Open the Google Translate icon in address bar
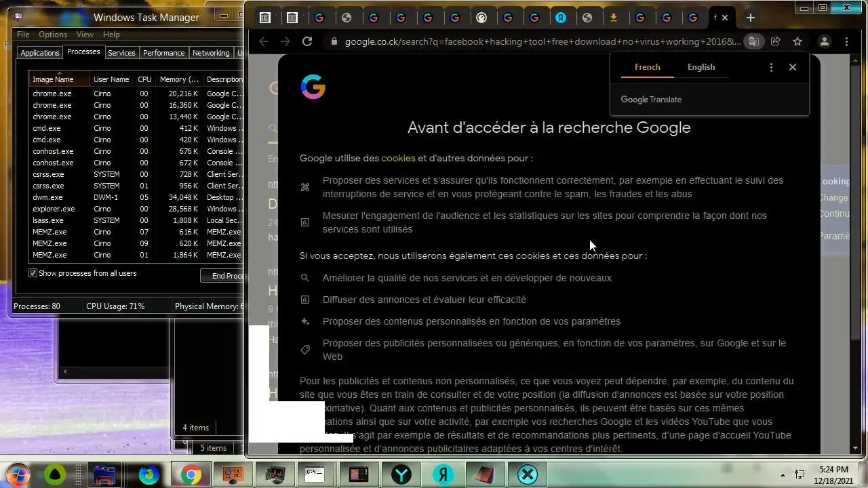 (753, 41)
